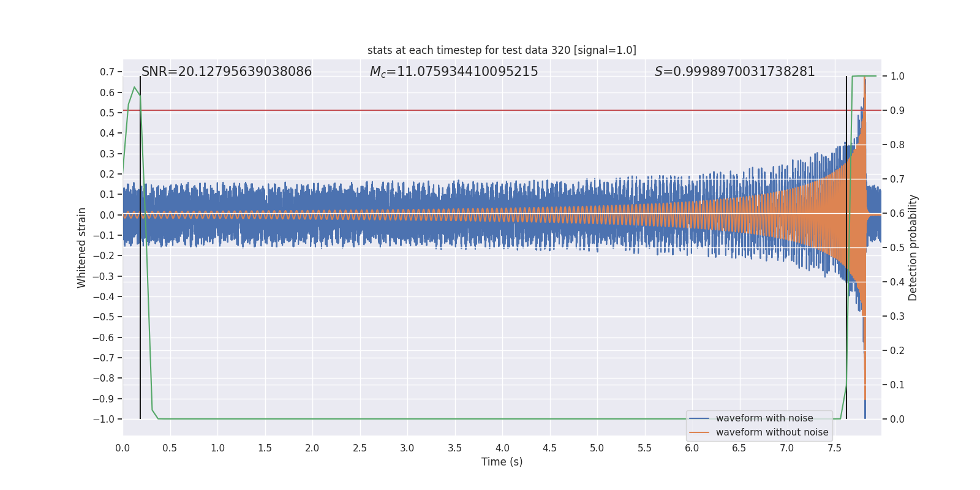Click the 0.9 tick on probability axis
This screenshot has width=980, height=490.
pos(897,111)
